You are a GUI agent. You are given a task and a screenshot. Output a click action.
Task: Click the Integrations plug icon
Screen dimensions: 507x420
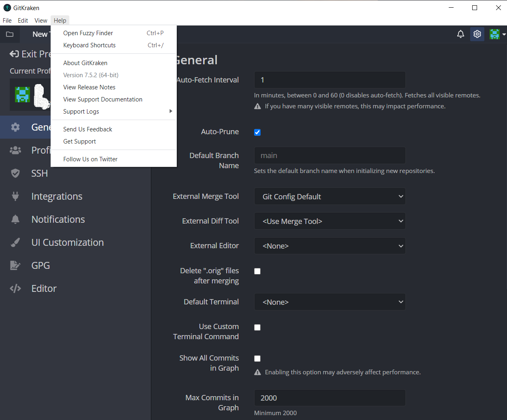pos(15,196)
